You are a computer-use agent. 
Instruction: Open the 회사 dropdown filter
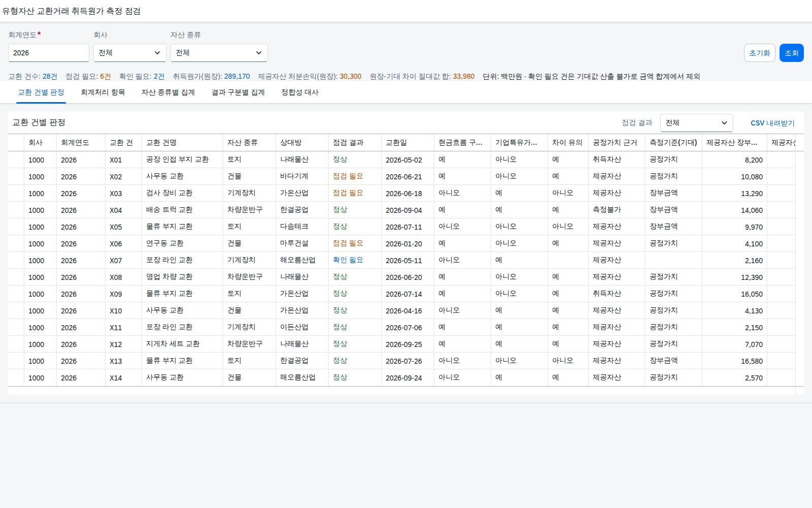click(130, 53)
